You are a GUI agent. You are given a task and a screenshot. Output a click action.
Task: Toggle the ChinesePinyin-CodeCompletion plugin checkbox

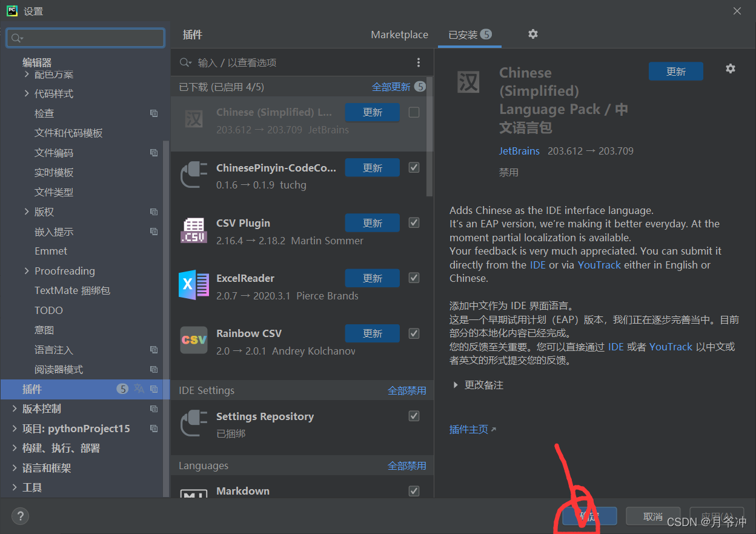(414, 167)
